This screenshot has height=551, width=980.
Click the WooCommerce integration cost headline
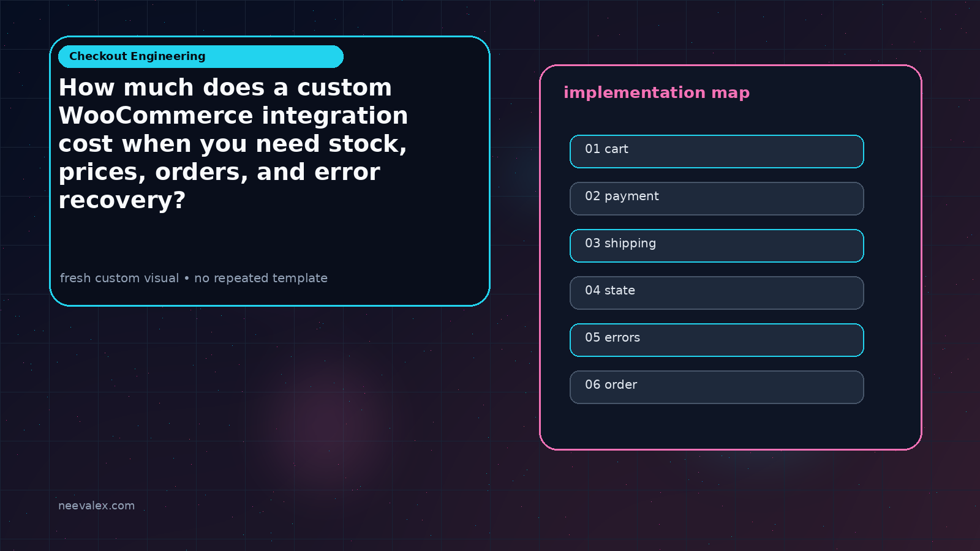pyautogui.click(x=233, y=144)
